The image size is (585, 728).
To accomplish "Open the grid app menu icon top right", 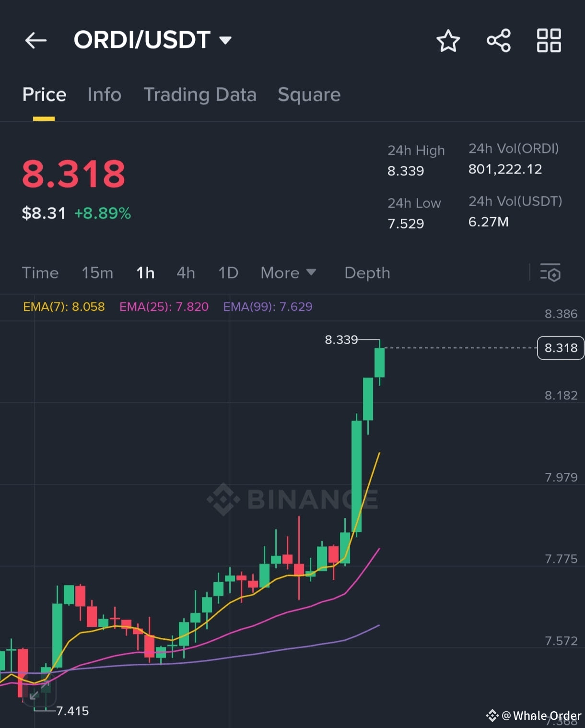I will (549, 41).
